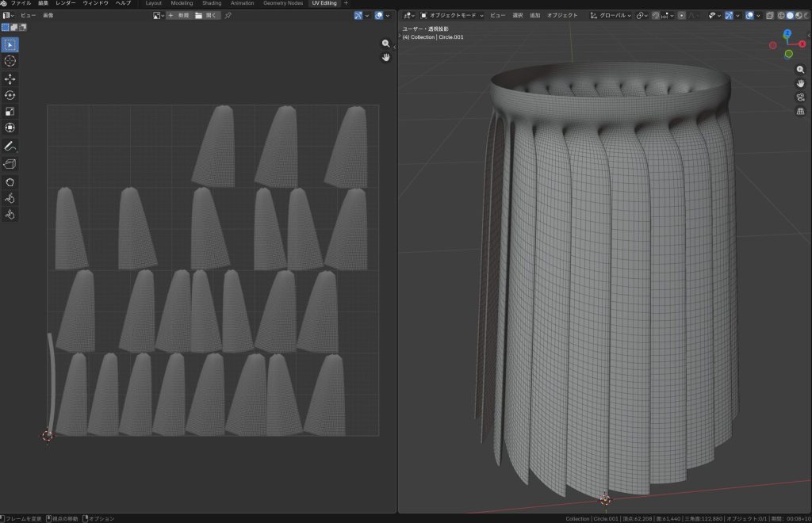
Task: Switch to perspective/orthographic grid icon
Action: [x=800, y=111]
